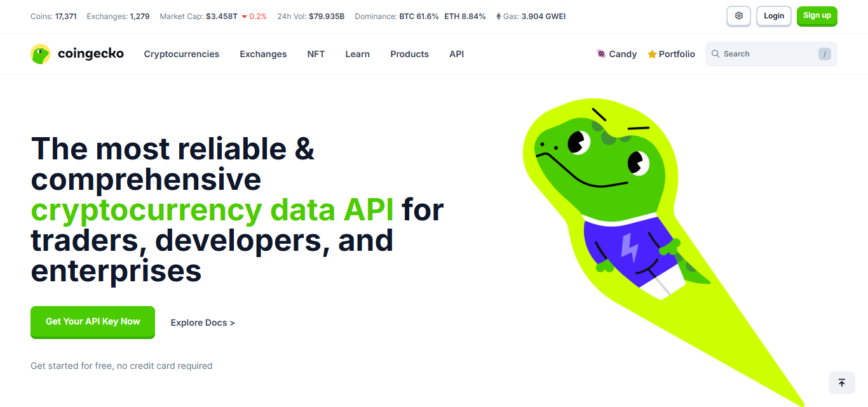
Task: Click the Sign up button
Action: pyautogui.click(x=817, y=16)
